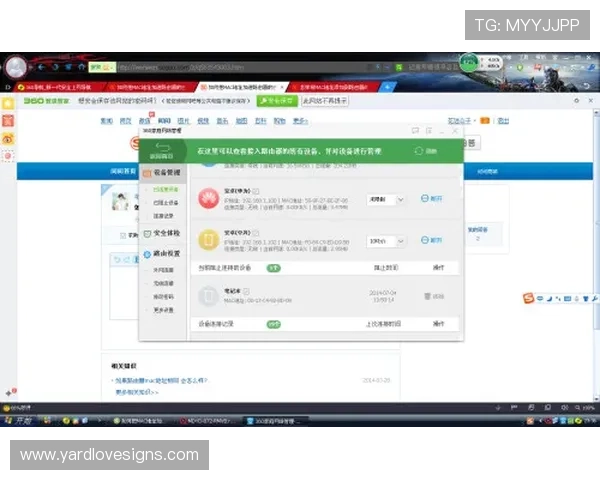Image resolution: width=600 pixels, height=480 pixels.
Task: Click the browser back arrow button
Action: [41, 67]
